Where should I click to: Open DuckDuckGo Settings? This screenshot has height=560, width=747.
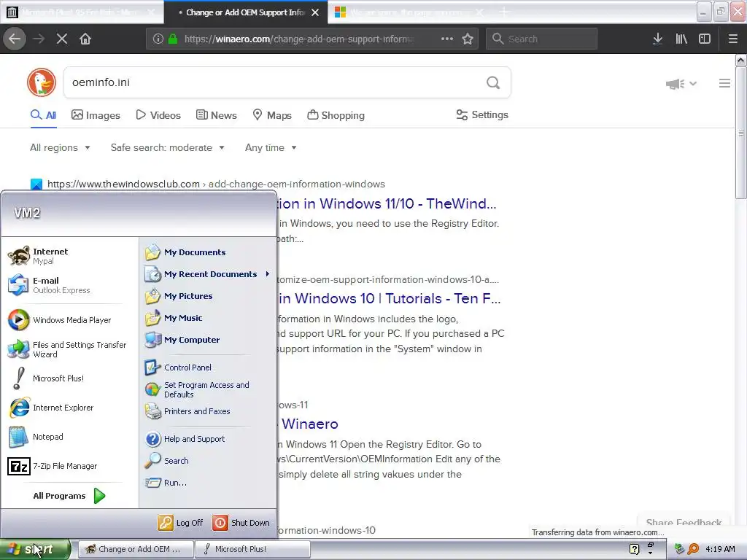(482, 114)
